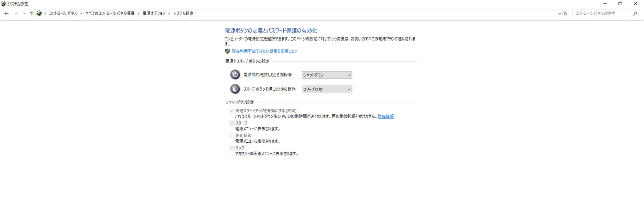
Task: Expand the chevron after コントロール パネル
Action: [81, 13]
